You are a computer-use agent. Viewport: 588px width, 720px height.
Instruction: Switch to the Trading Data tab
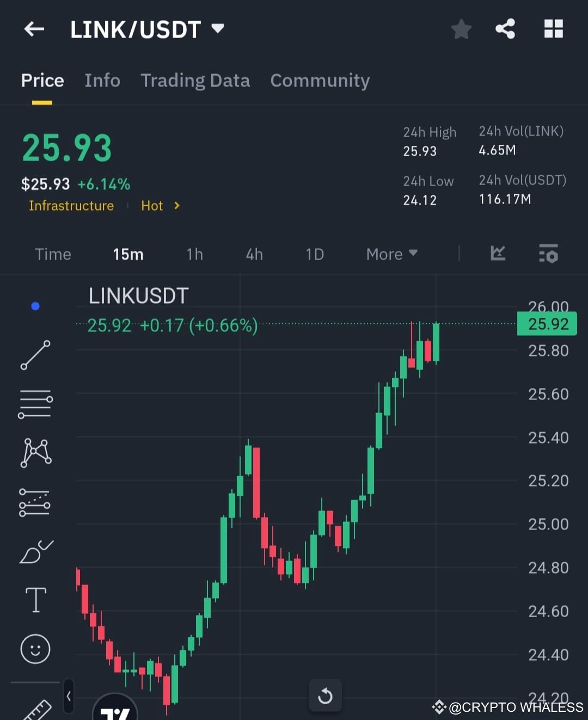point(195,81)
